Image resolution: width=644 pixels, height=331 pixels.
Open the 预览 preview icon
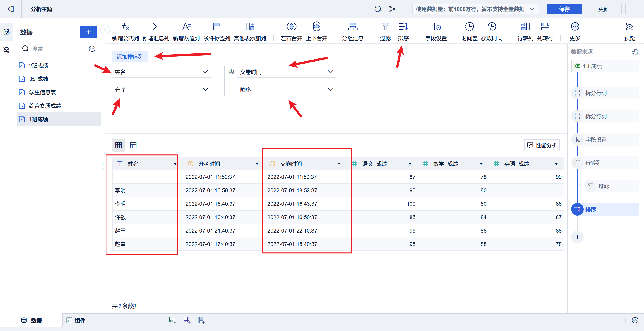click(629, 26)
